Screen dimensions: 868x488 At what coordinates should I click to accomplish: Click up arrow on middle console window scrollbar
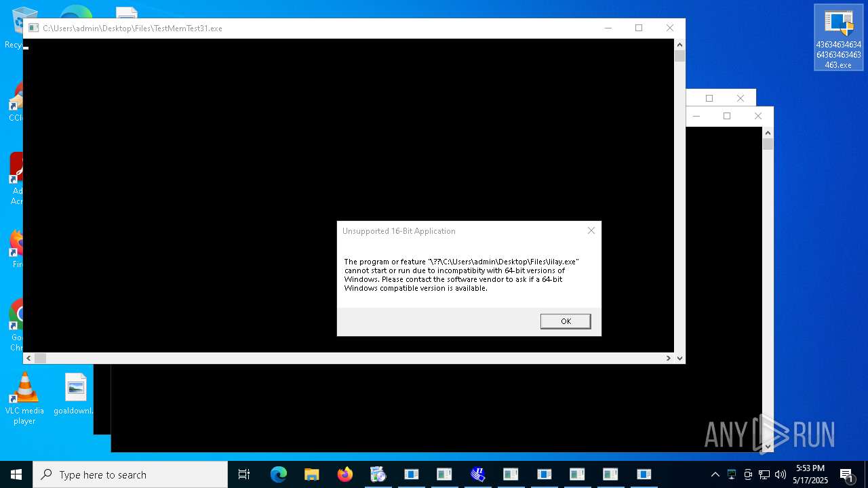point(768,132)
